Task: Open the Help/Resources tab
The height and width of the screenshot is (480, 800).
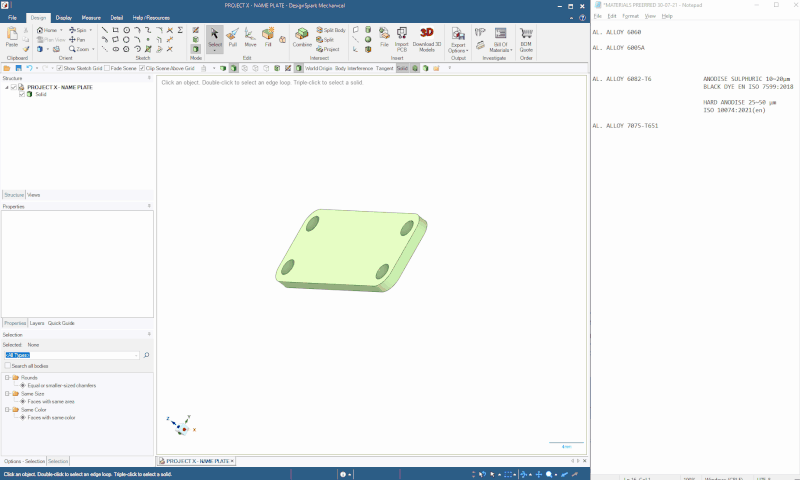Action: coord(151,17)
